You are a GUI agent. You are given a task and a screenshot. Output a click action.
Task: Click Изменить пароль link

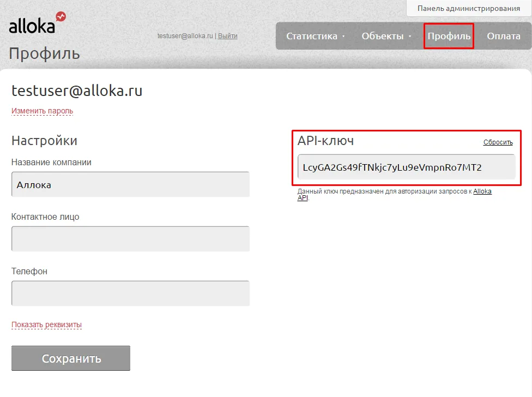[42, 111]
